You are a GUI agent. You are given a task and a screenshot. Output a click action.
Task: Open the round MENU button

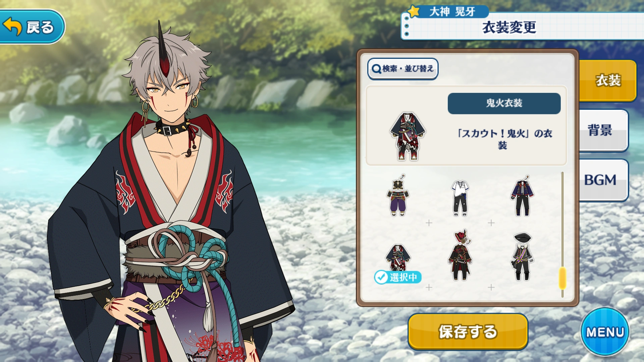(x=605, y=332)
